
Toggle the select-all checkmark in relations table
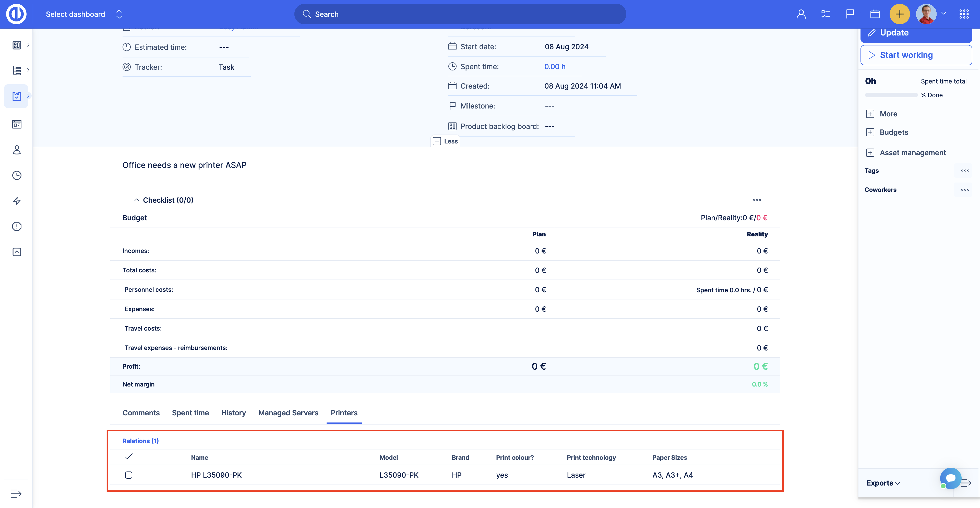click(x=129, y=456)
